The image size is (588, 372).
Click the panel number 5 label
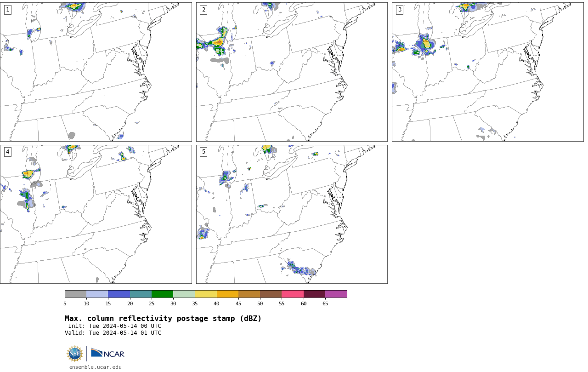204,152
